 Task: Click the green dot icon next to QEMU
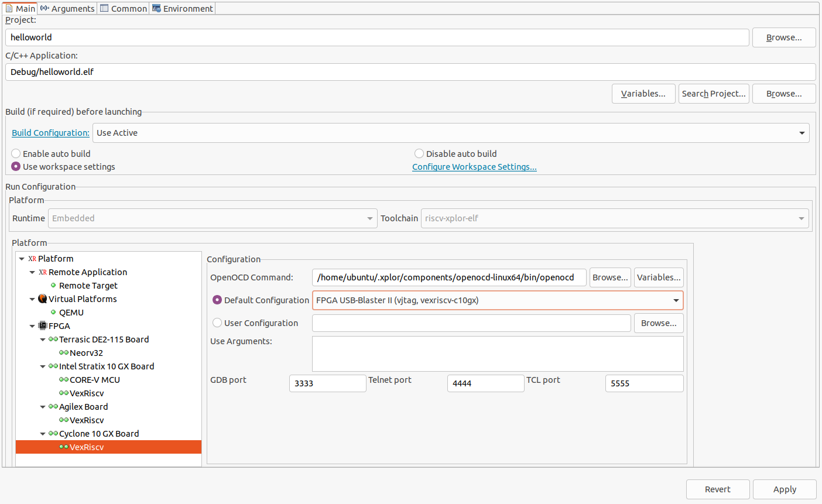pos(53,313)
